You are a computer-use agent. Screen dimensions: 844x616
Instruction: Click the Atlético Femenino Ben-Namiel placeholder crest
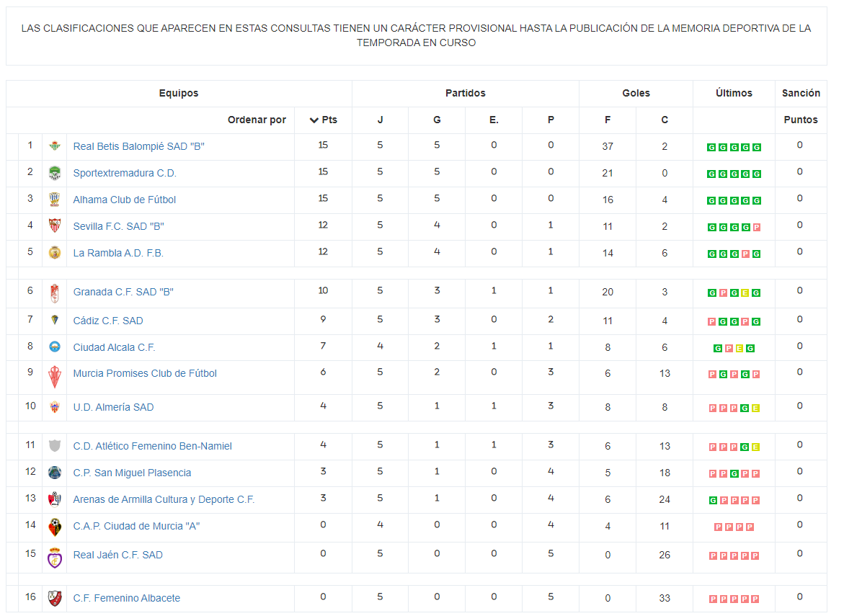tap(54, 445)
